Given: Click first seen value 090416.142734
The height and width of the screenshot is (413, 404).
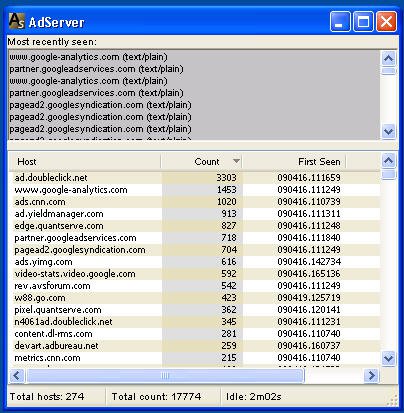Looking at the screenshot, I should pyautogui.click(x=309, y=262).
